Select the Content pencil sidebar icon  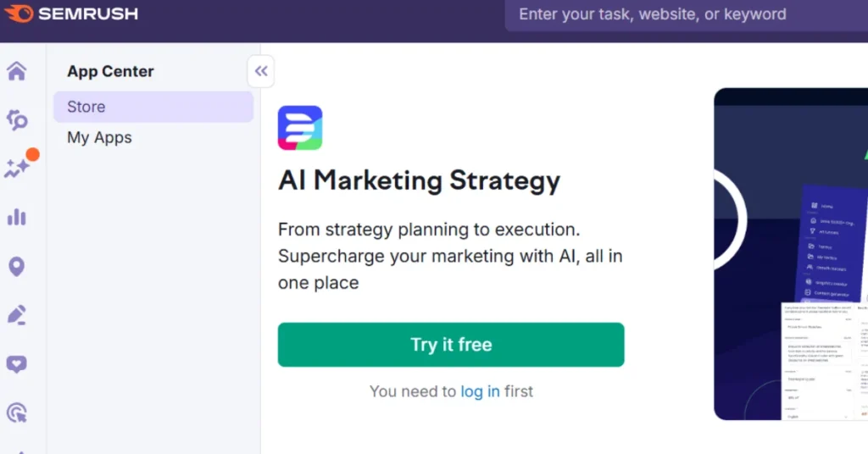point(16,315)
